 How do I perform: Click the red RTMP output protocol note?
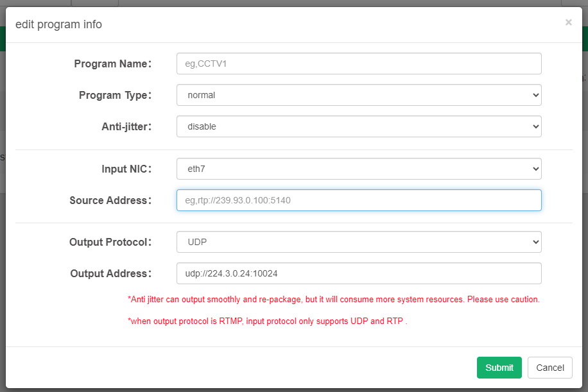(268, 321)
